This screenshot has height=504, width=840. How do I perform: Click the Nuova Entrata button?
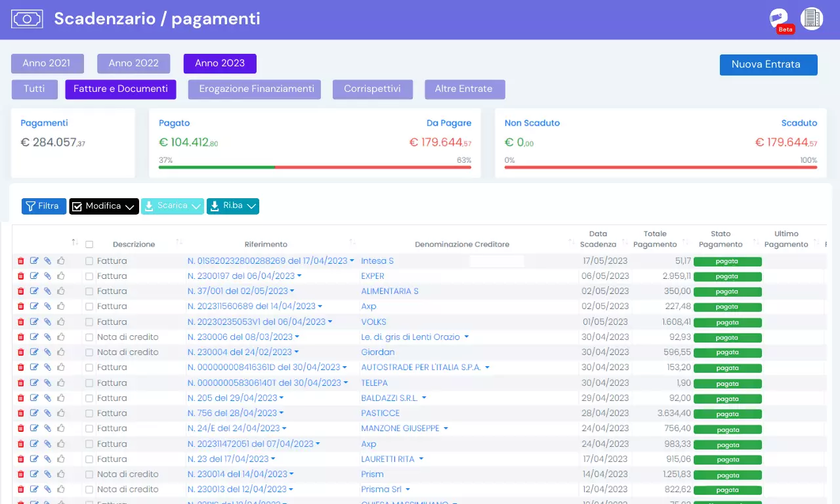tap(768, 64)
